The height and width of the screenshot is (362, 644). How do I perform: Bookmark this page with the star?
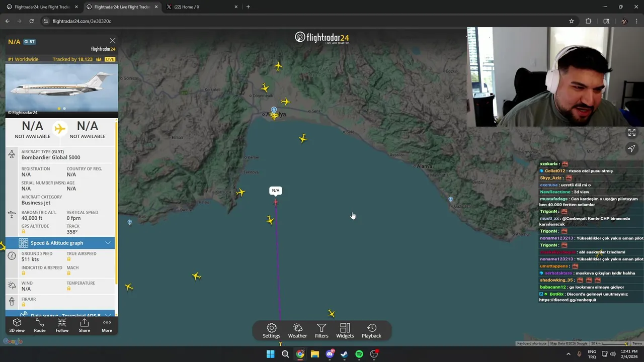[572, 21]
